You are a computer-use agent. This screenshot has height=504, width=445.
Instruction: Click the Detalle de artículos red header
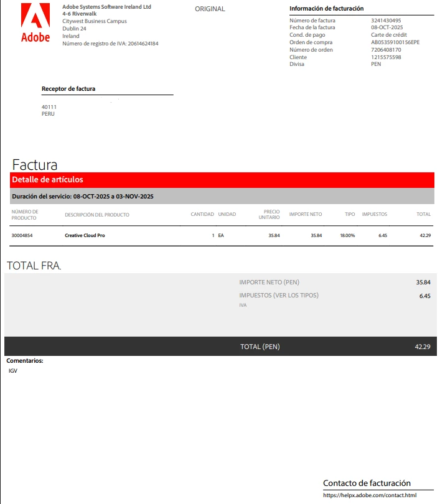coord(222,180)
